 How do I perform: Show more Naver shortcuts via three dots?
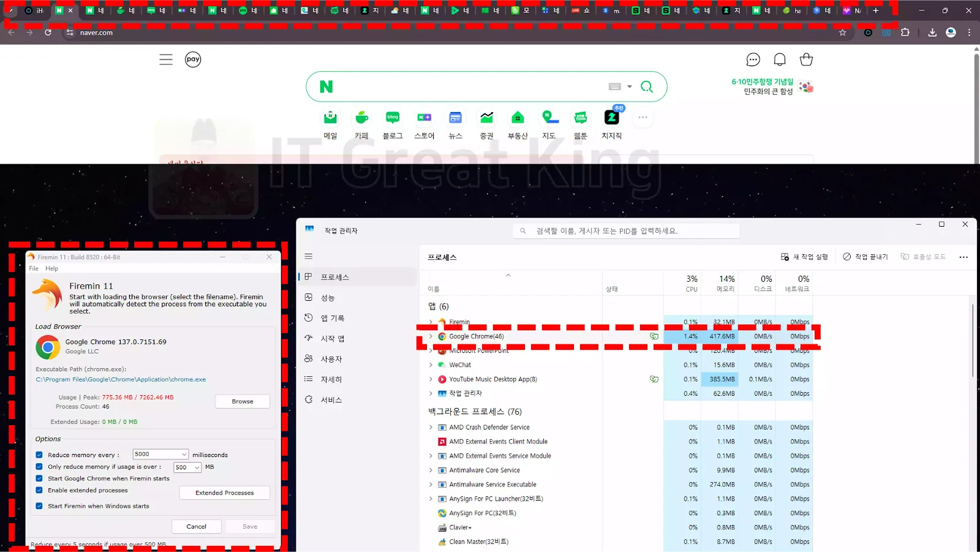pos(643,117)
